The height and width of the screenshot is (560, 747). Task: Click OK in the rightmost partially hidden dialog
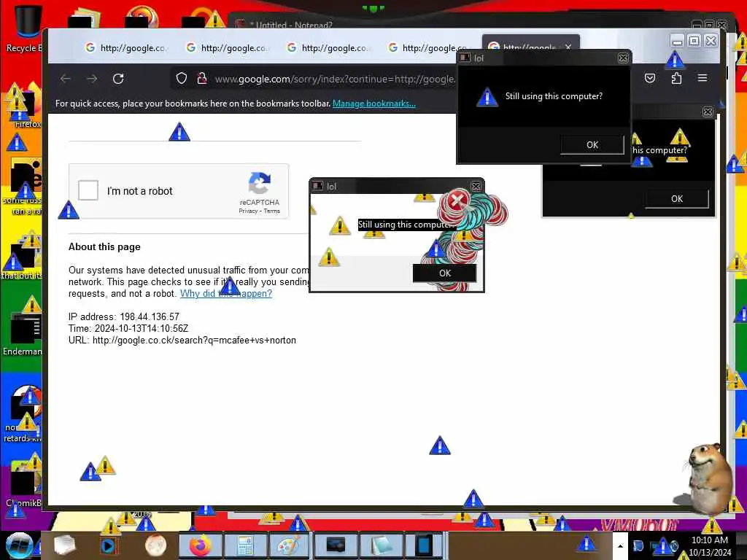(677, 198)
